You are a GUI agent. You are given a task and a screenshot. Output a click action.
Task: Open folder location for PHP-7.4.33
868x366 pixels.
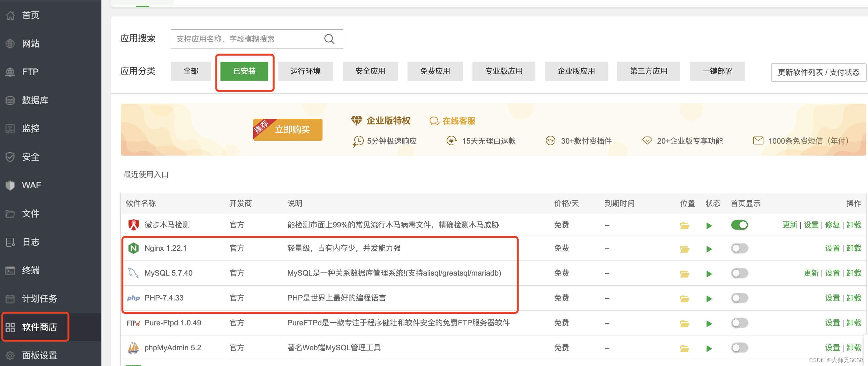coord(684,299)
